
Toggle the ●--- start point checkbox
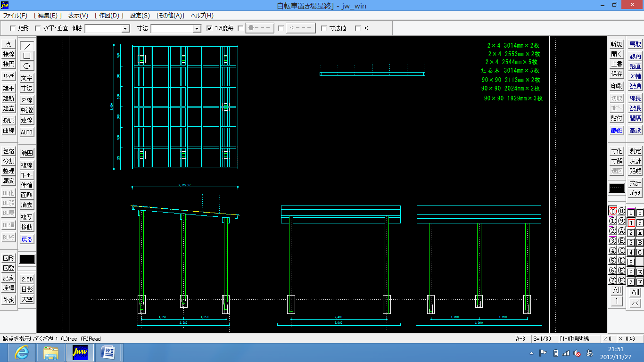240,28
